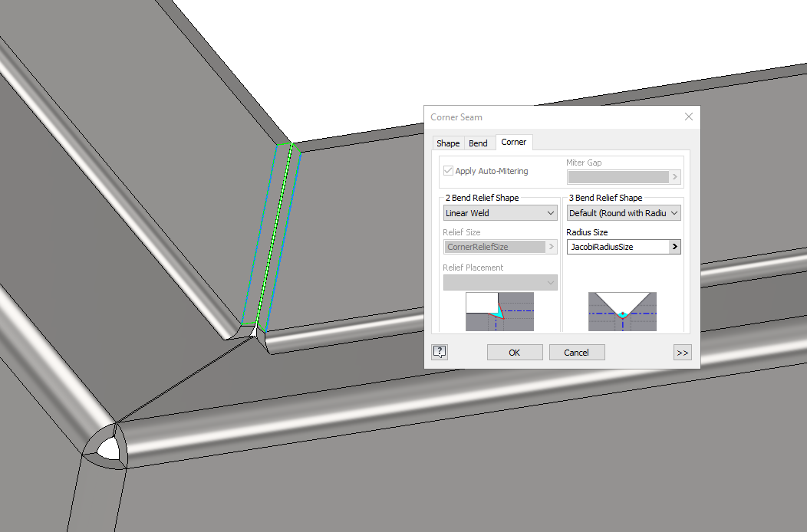Click the 2 Bend Relief preview diagram
807x532 pixels.
pyautogui.click(x=499, y=311)
